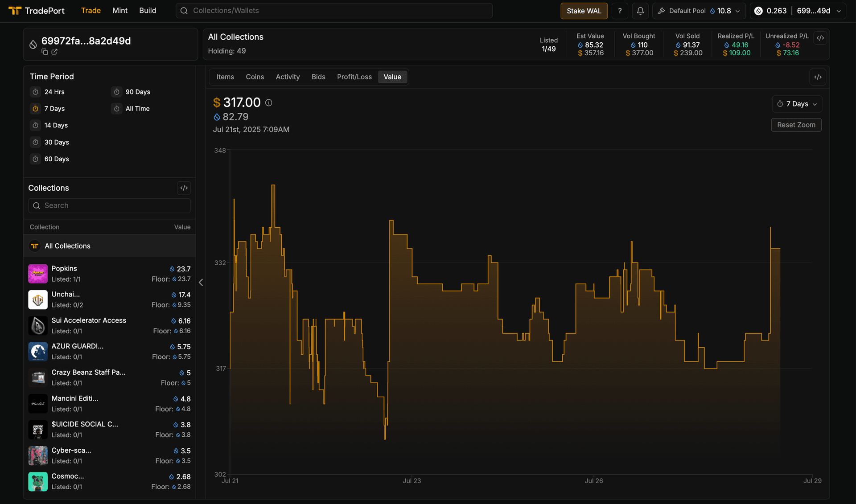Open the 7 Days chart range dropdown
This screenshot has width=856, height=504.
(797, 104)
